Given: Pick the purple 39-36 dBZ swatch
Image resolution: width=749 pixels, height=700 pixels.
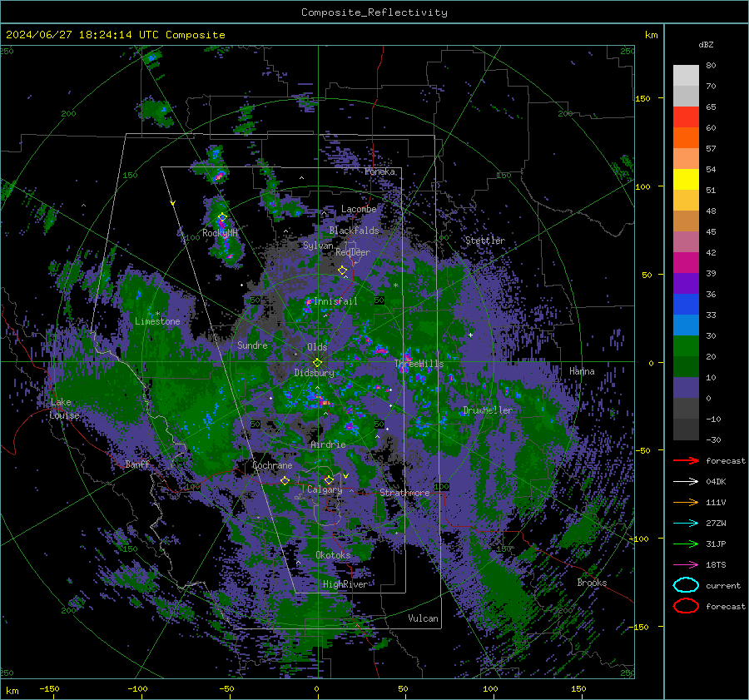Looking at the screenshot, I should (x=686, y=284).
